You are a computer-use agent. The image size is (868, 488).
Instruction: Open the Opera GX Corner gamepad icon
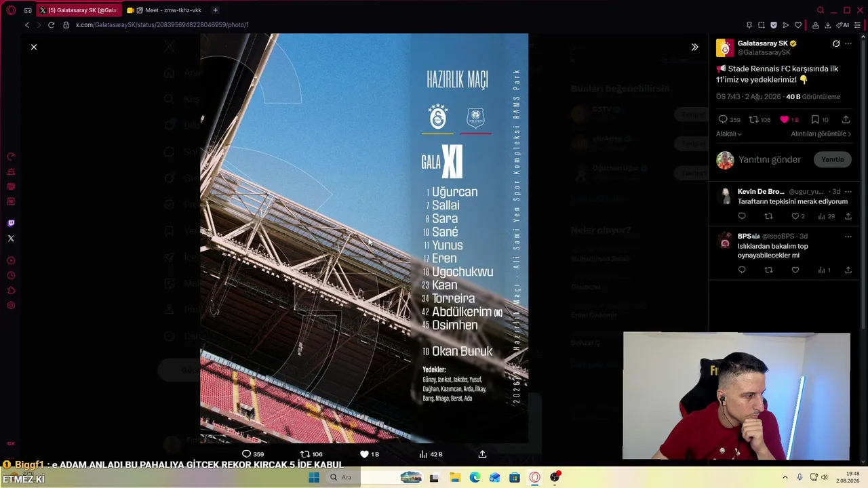point(28,10)
